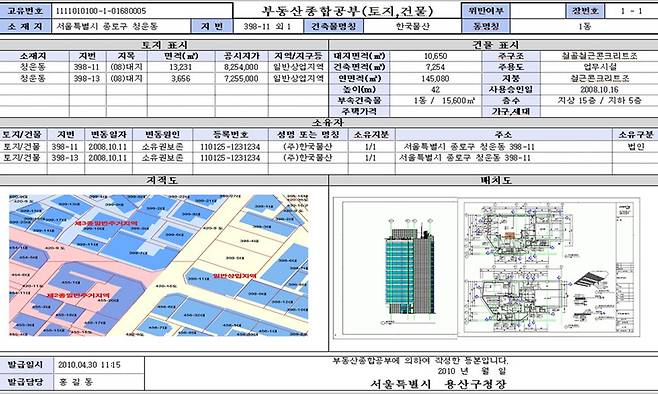Screen dimensions: 658x394
Task: Select (08)대지 in the 398-13 land row
Action: [x=126, y=78]
